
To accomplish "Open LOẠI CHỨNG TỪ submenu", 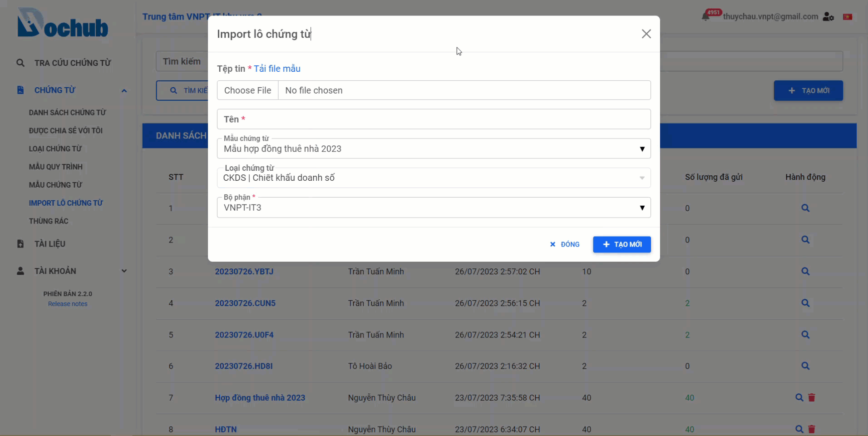I will pos(55,149).
